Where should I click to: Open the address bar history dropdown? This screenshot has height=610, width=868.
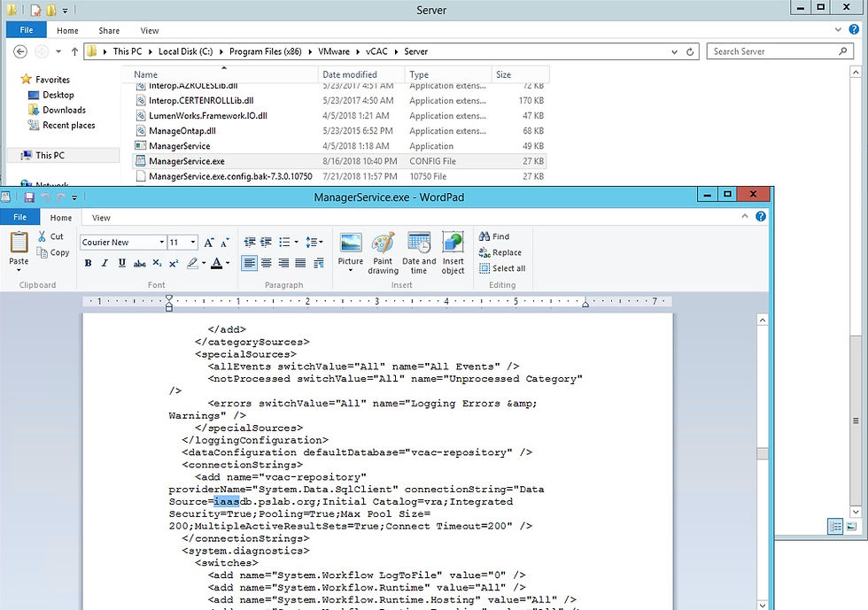pos(674,51)
